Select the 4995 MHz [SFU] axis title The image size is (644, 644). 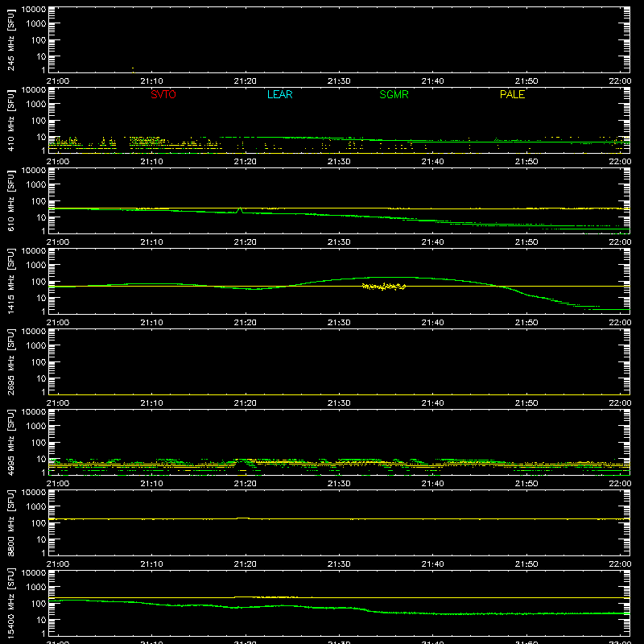(10, 443)
